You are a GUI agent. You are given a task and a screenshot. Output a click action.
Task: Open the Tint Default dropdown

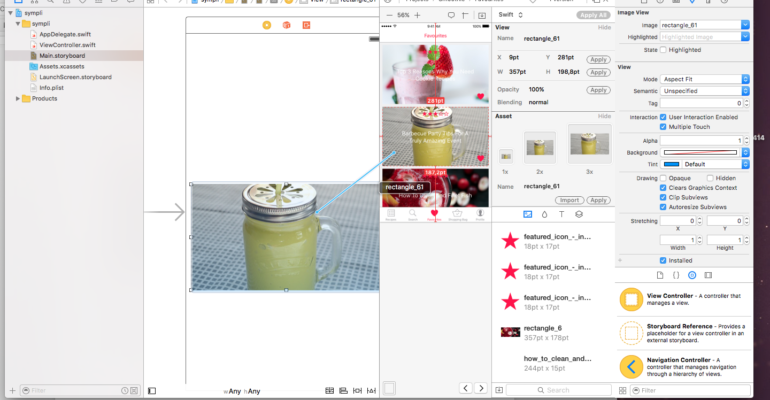[x=745, y=164]
